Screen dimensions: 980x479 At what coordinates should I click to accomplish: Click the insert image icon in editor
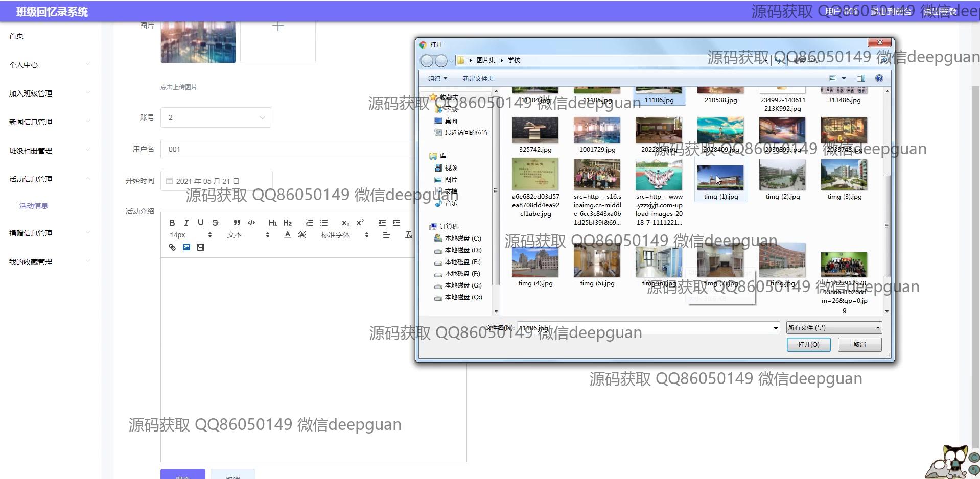pos(186,247)
